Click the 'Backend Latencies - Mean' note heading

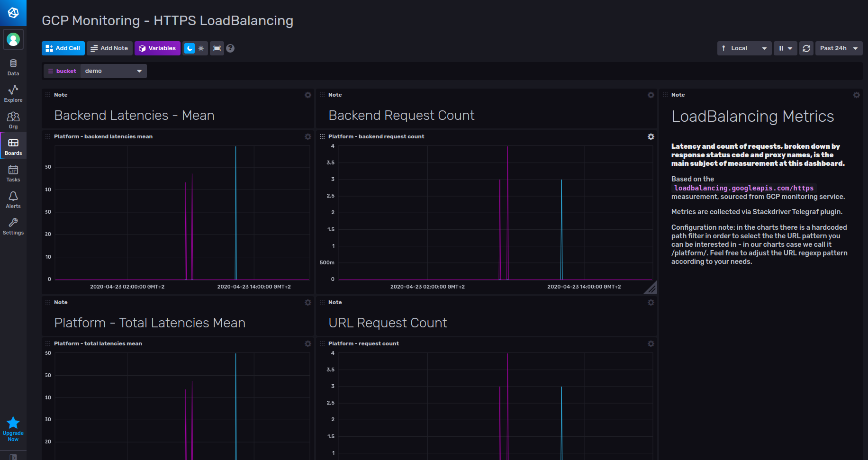(x=134, y=116)
